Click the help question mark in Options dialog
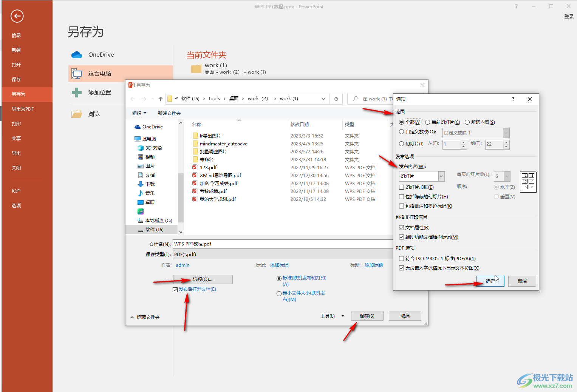Screen dimensions: 577x392 pos(513,99)
